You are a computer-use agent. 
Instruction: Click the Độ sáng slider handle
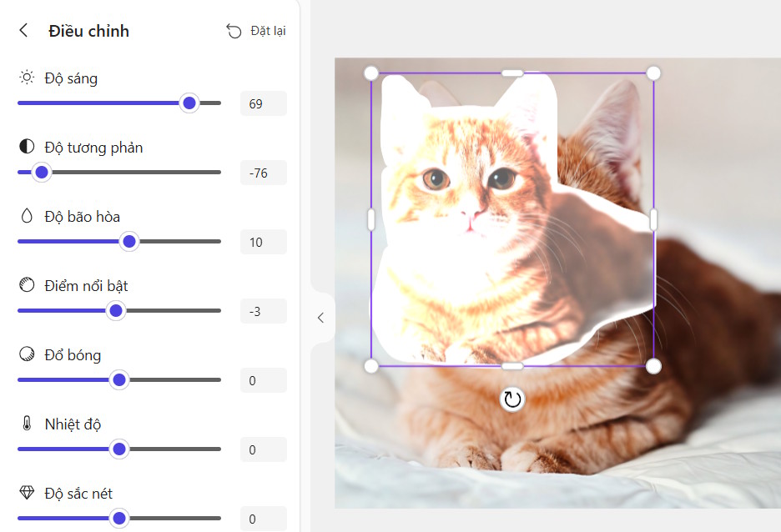pyautogui.click(x=189, y=103)
